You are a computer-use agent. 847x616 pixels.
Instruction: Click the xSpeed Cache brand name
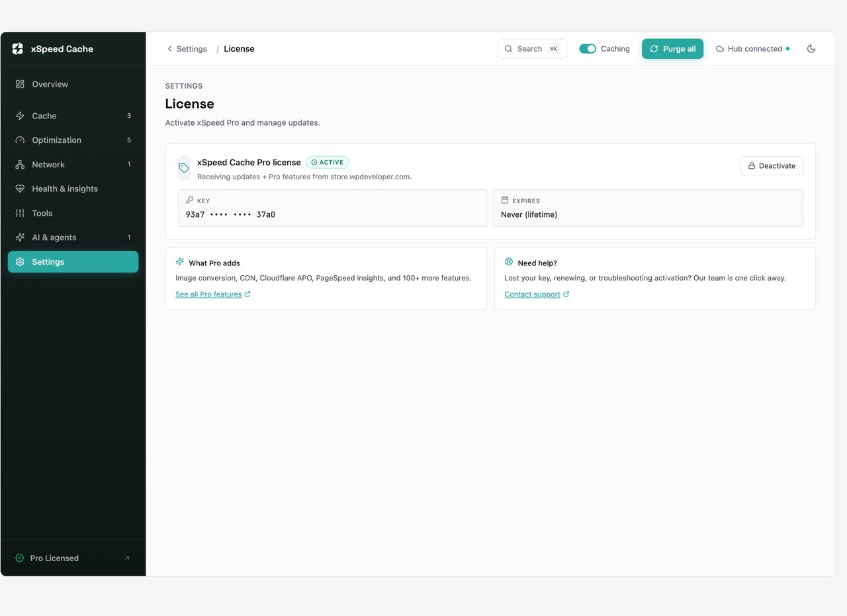point(62,49)
